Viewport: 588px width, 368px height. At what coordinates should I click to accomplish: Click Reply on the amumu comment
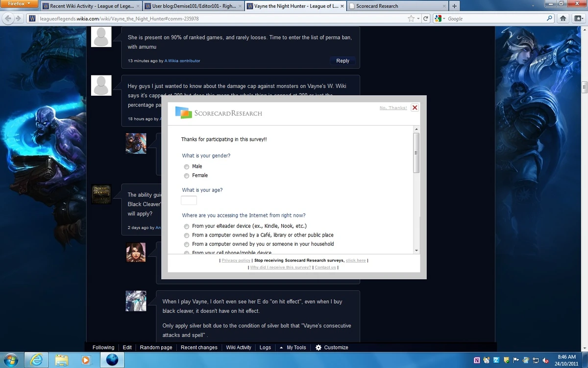coord(343,60)
